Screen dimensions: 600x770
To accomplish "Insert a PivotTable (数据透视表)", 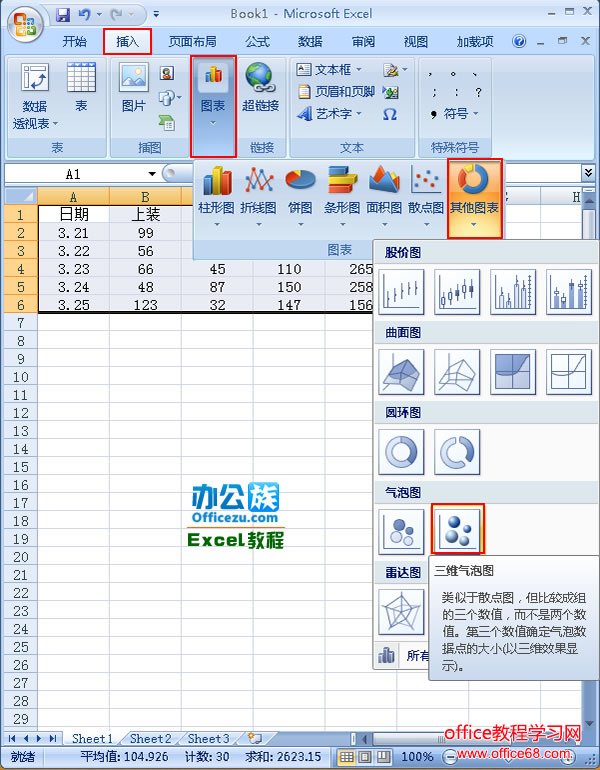I will tap(34, 96).
